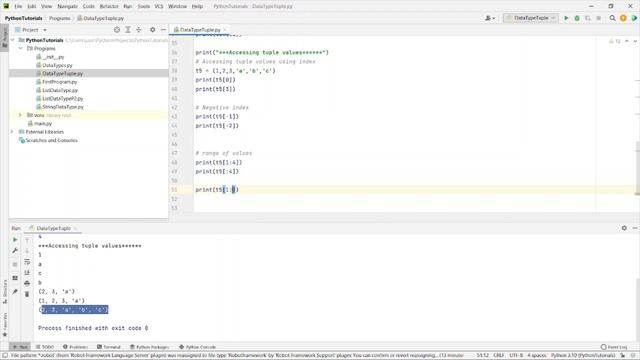The width and height of the screenshot is (640, 360).
Task: Toggle soft-wrap in Run console
Action: tap(27, 262)
